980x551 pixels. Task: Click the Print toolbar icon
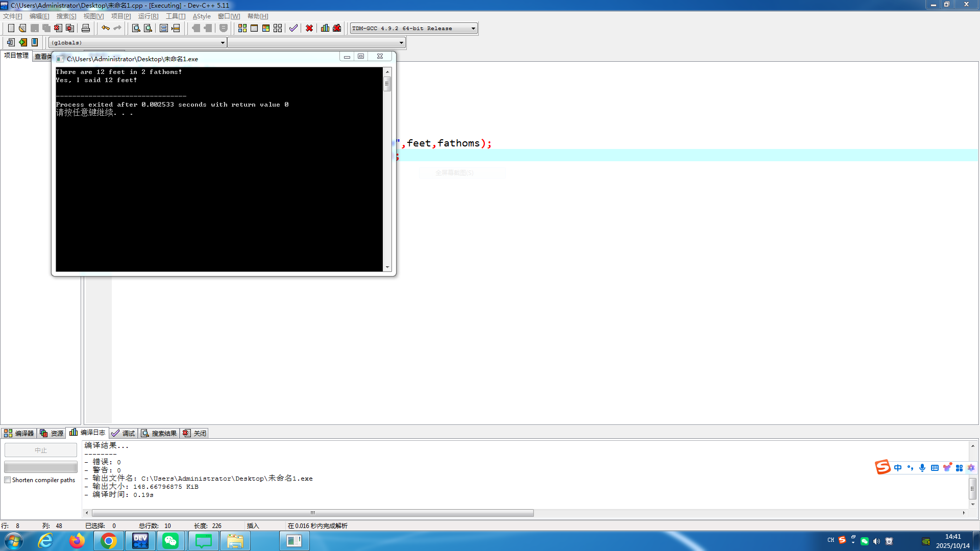(x=86, y=28)
